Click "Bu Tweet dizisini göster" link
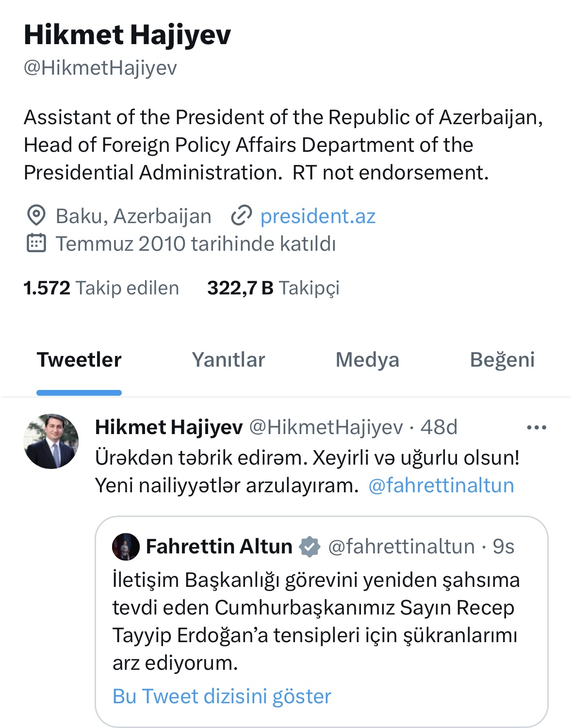 point(222,696)
